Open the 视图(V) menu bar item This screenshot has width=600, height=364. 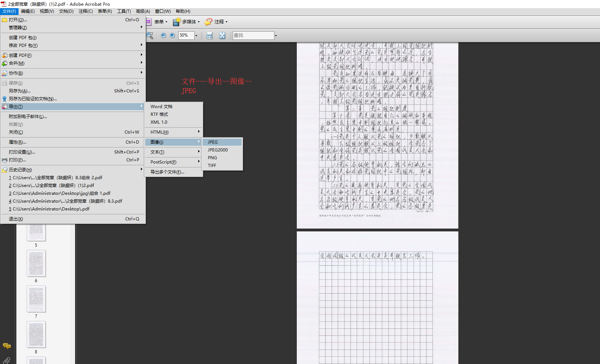coord(47,11)
